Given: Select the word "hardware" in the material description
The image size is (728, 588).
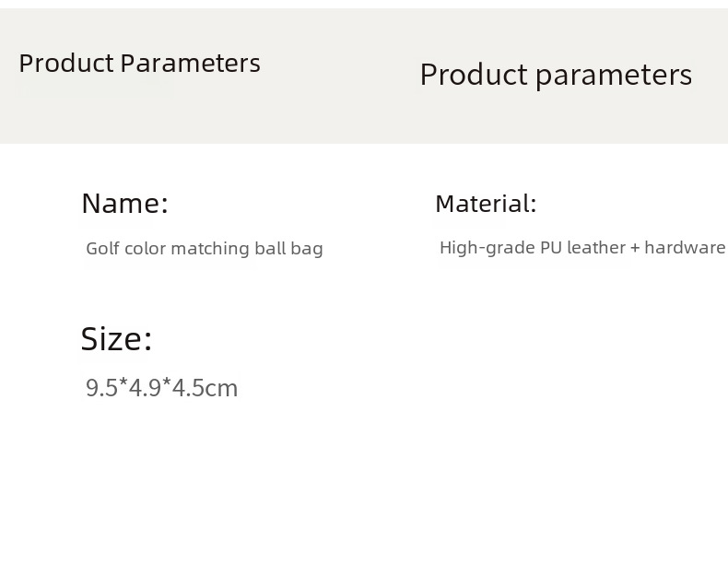Looking at the screenshot, I should tap(685, 247).
